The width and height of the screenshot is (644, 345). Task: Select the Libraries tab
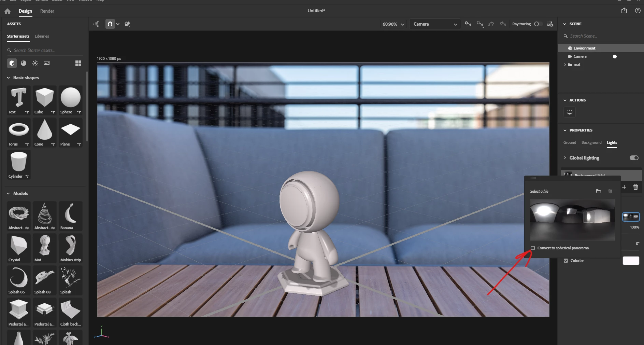[42, 36]
